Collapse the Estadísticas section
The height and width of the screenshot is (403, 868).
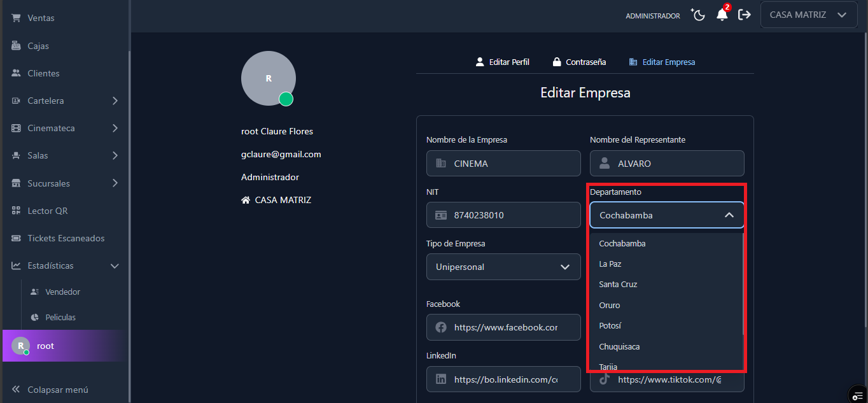tap(115, 265)
